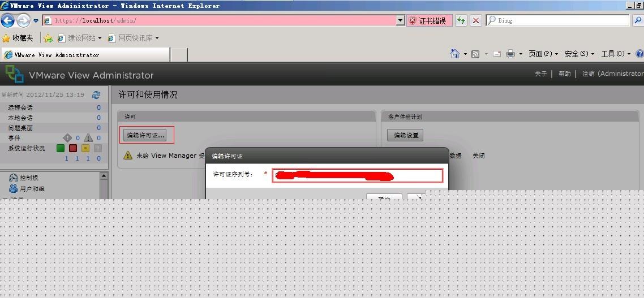Click the browser Back arrow button
This screenshot has width=644, height=298.
8,20
